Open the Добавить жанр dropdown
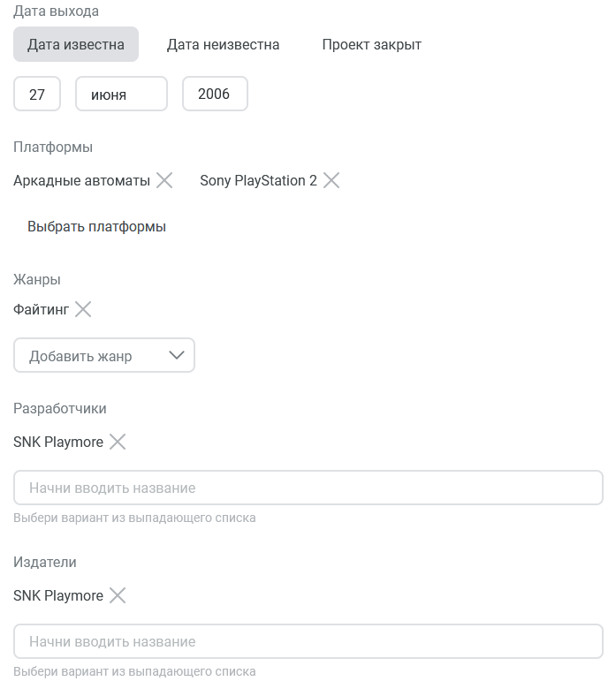The width and height of the screenshot is (616, 681). [104, 355]
